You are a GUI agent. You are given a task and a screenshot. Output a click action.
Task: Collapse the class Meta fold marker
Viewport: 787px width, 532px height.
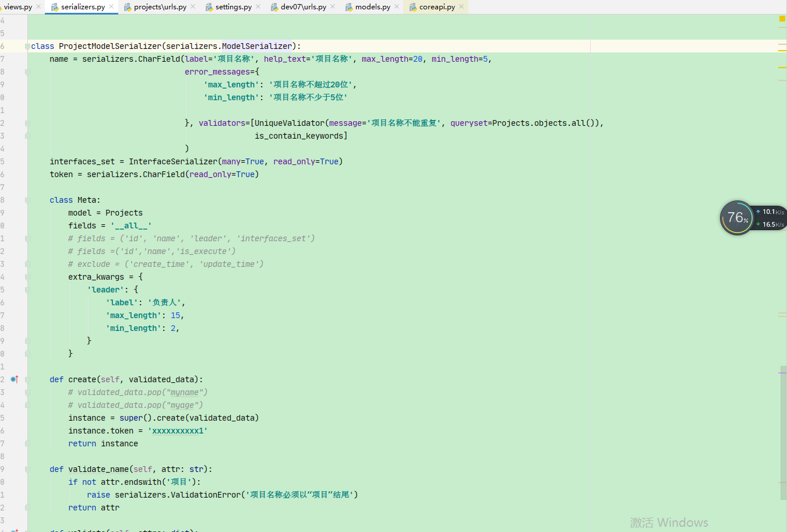[x=27, y=200]
